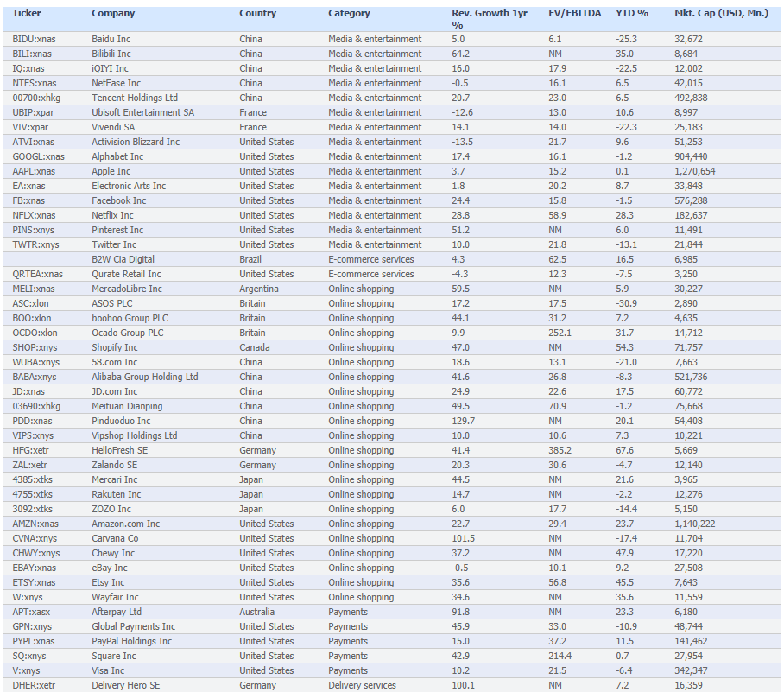
Task: Select ticker GOOGL:xnas
Action: pos(39,156)
